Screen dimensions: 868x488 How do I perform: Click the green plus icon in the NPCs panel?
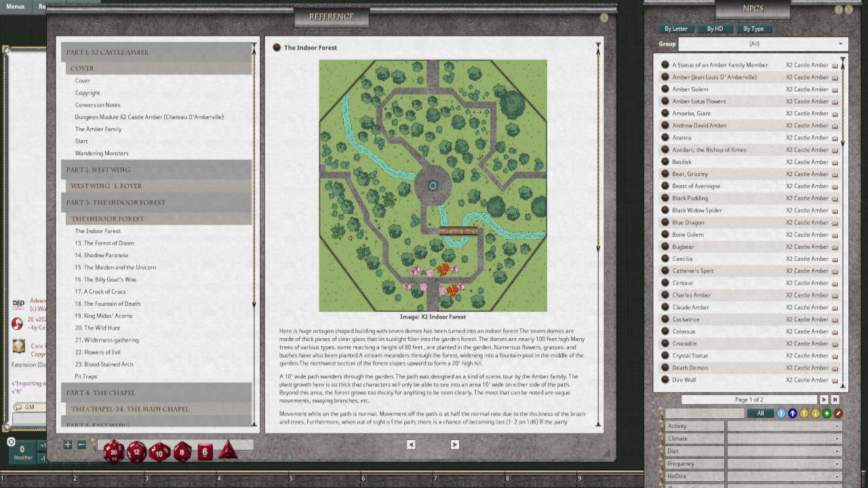pyautogui.click(x=826, y=413)
